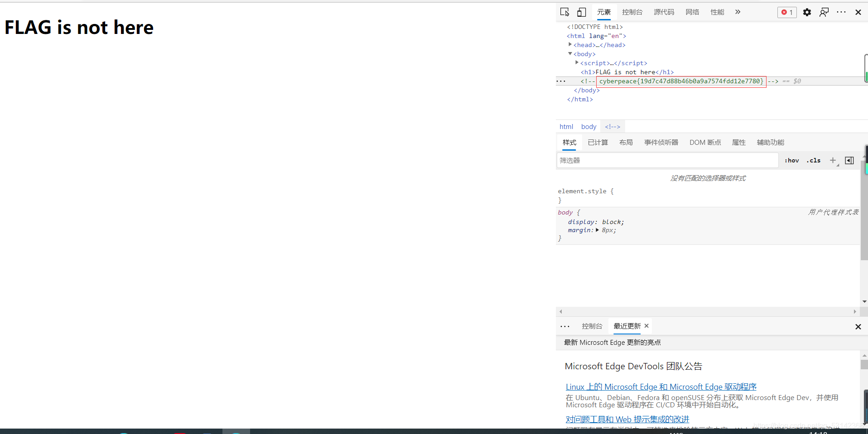Activate the inspect element picker tool
868x434 pixels.
[564, 12]
